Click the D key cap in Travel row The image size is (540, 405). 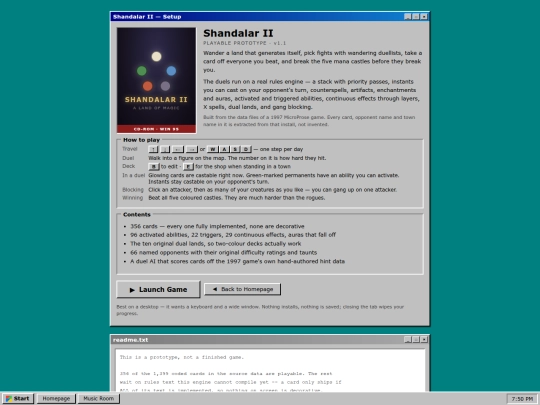click(246, 149)
